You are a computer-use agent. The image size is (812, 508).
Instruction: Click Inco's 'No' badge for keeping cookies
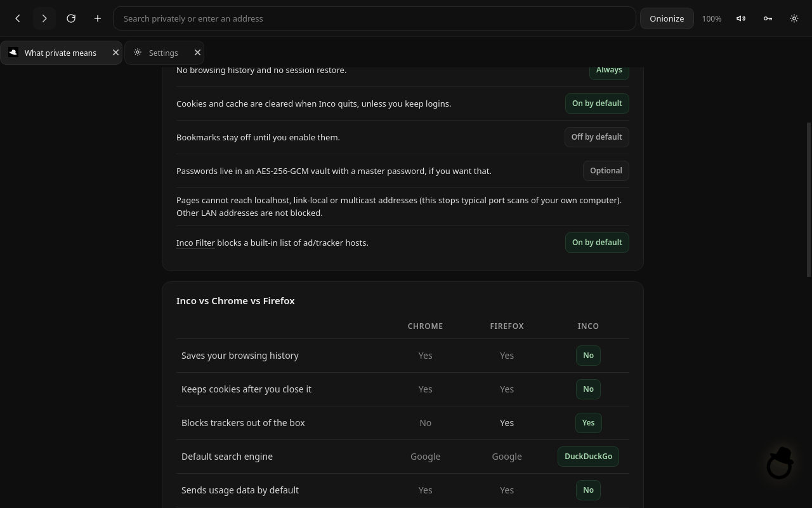coord(588,389)
